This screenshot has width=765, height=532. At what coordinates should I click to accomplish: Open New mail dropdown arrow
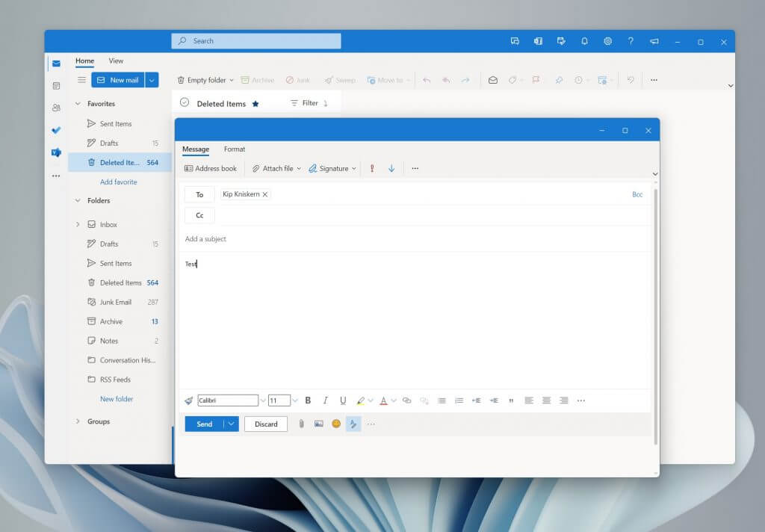(152, 80)
